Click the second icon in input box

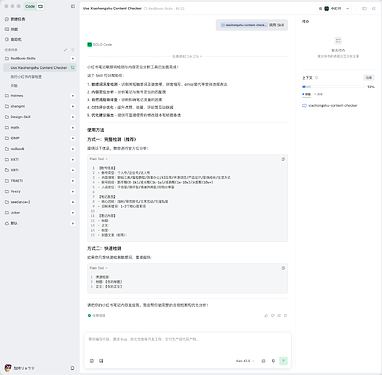(x=101, y=361)
